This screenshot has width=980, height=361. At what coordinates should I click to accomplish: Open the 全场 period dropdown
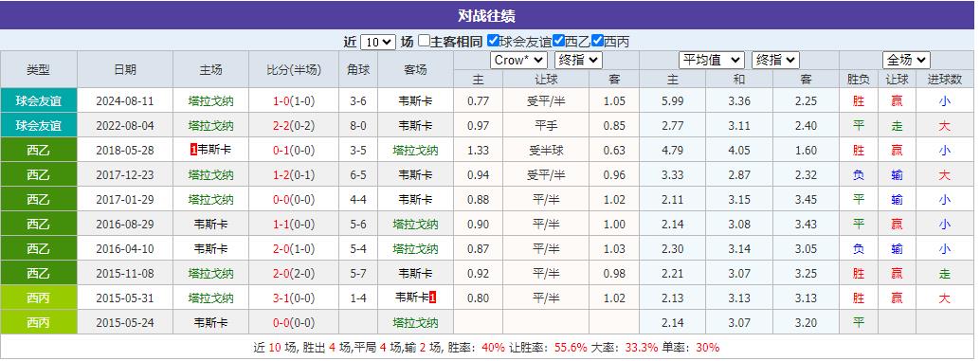click(x=906, y=60)
